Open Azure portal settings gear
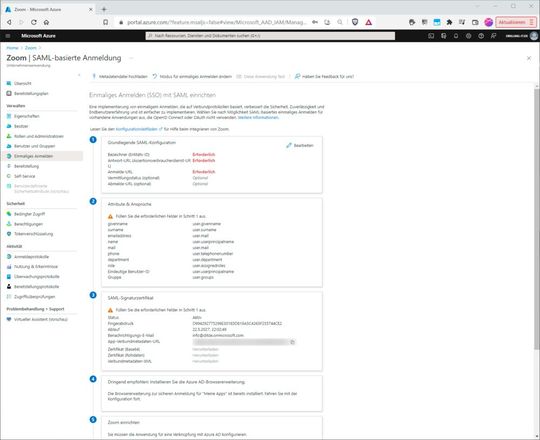Viewport: 540px width, 440px height. pos(468,36)
